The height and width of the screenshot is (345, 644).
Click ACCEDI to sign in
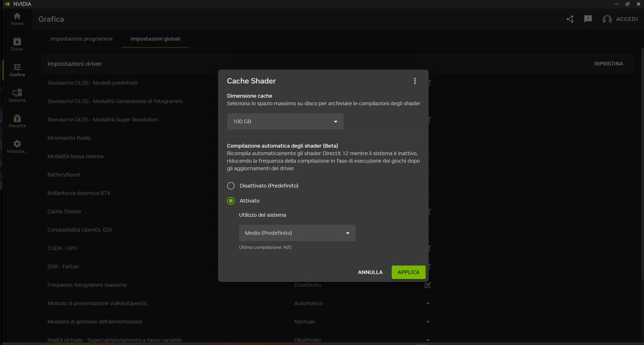coord(627,19)
